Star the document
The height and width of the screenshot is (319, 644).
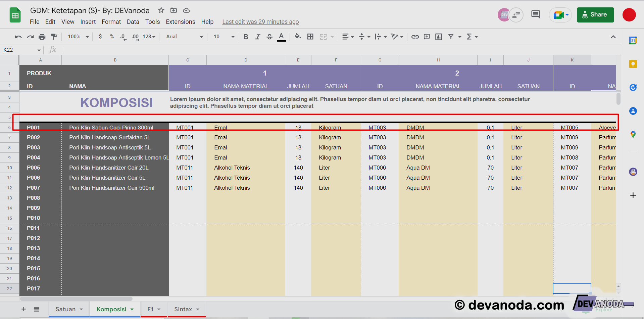(161, 10)
